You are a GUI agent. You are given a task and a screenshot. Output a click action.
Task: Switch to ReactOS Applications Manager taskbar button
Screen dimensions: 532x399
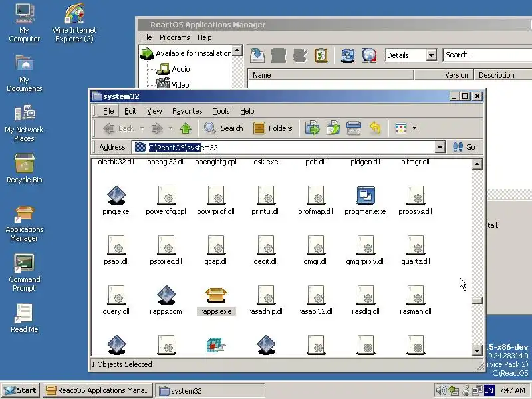coord(98,390)
